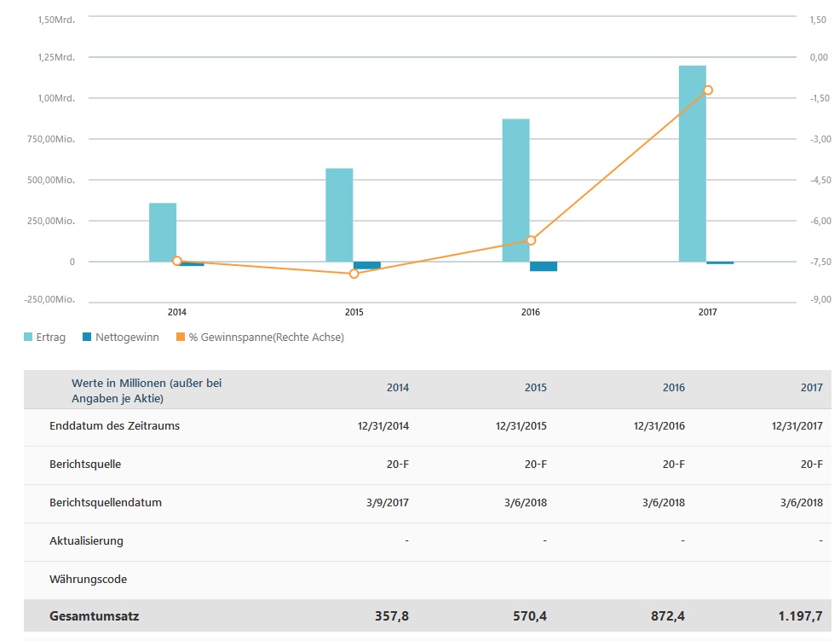Select the 2016 Gewinnspanne line marker
The height and width of the screenshot is (641, 840).
click(x=531, y=240)
